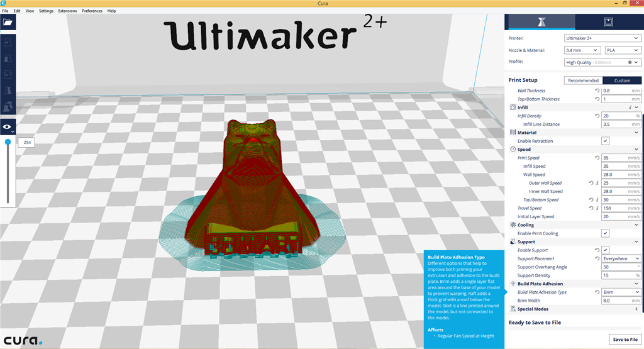Reset Infill Density with its revert arrow
The height and width of the screenshot is (349, 644).
tap(597, 116)
